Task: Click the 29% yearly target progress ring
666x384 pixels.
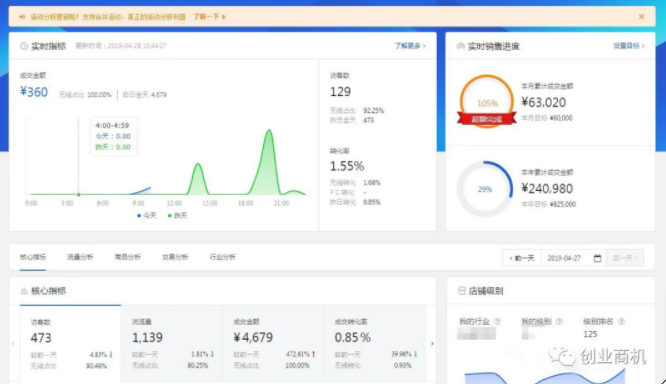Action: [x=485, y=189]
